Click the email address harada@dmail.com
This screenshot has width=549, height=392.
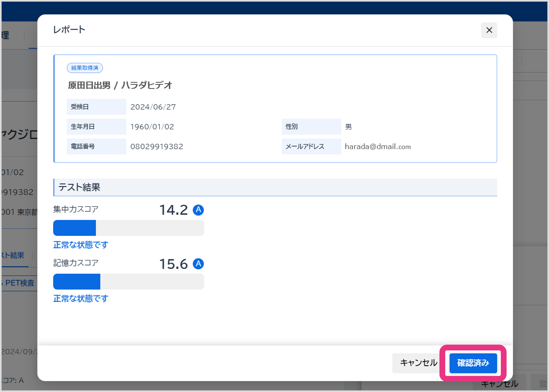tap(378, 147)
